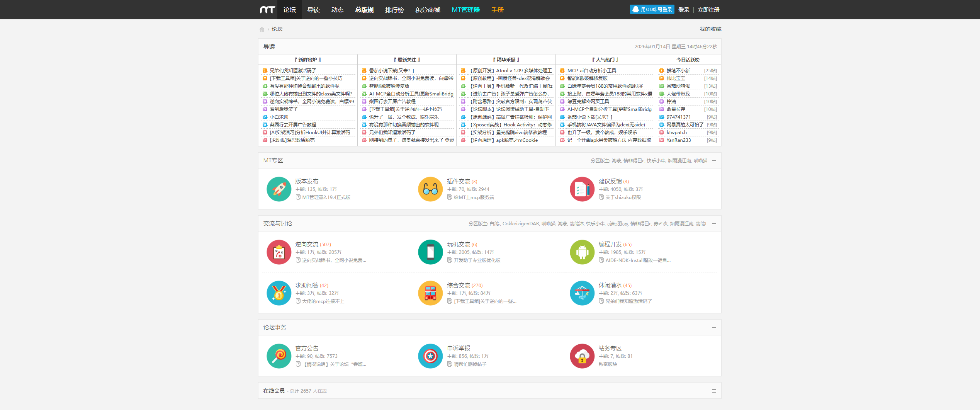Select the medal icon for 求助问答

click(x=279, y=293)
